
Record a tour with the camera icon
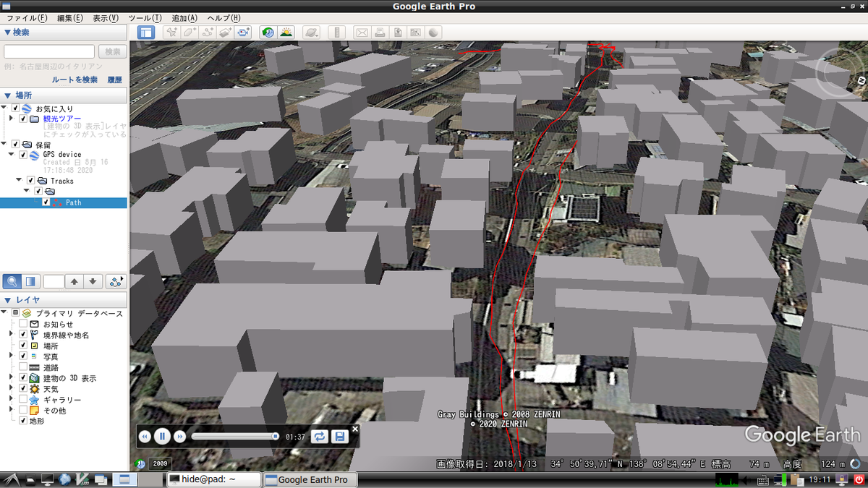[x=244, y=32]
